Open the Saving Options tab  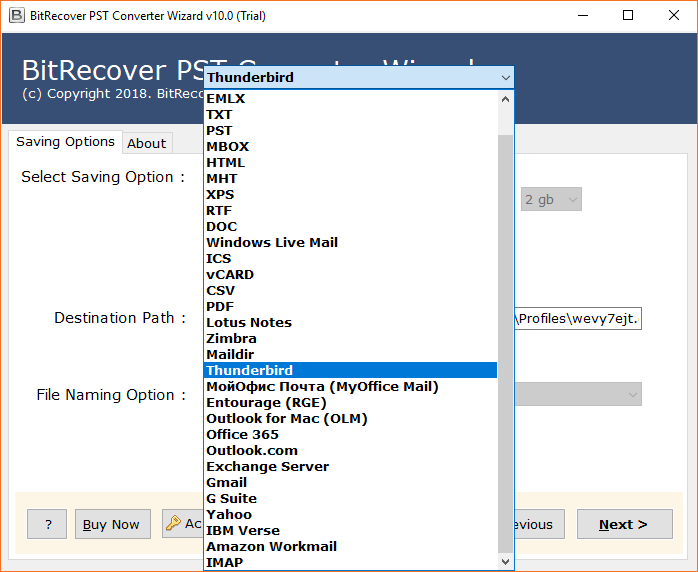65,142
